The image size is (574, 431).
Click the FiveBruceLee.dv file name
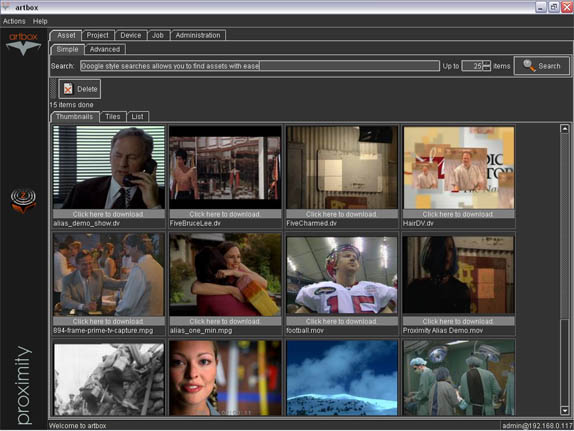pyautogui.click(x=195, y=223)
